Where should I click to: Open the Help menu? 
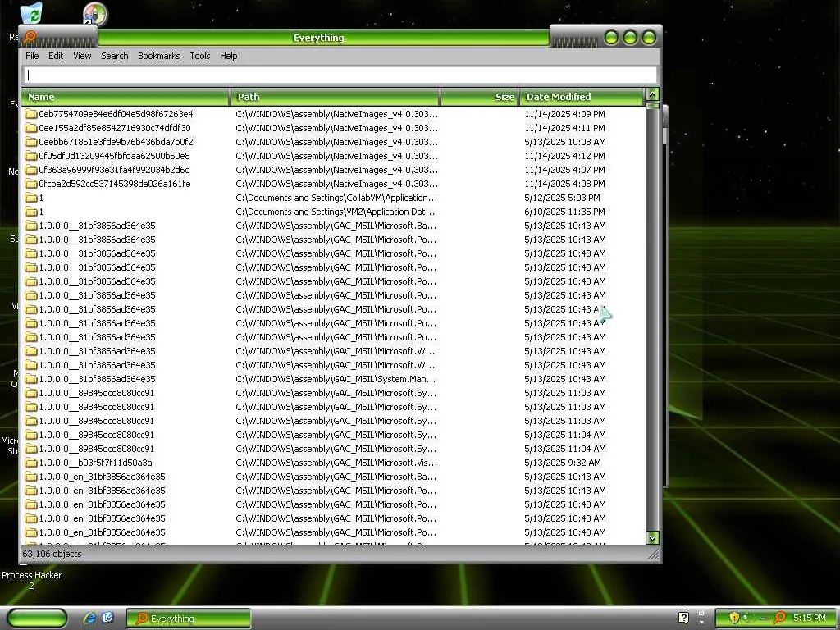coord(228,56)
